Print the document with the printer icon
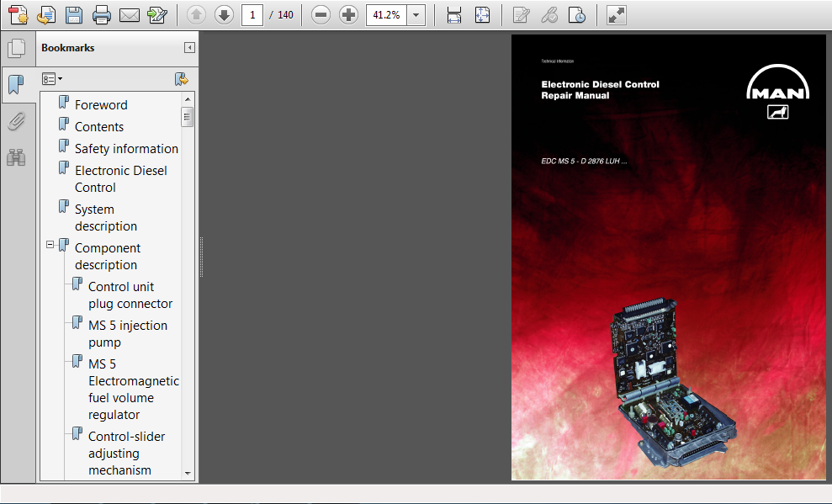This screenshot has height=504, width=832. [x=101, y=15]
